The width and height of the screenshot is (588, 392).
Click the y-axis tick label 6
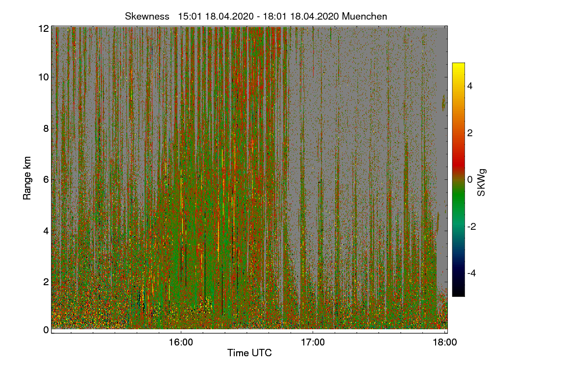click(46, 179)
